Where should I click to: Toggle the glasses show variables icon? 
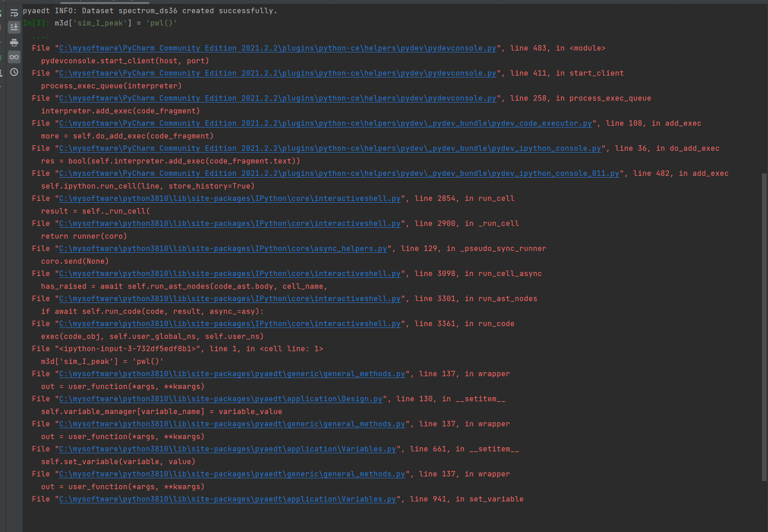coord(14,57)
